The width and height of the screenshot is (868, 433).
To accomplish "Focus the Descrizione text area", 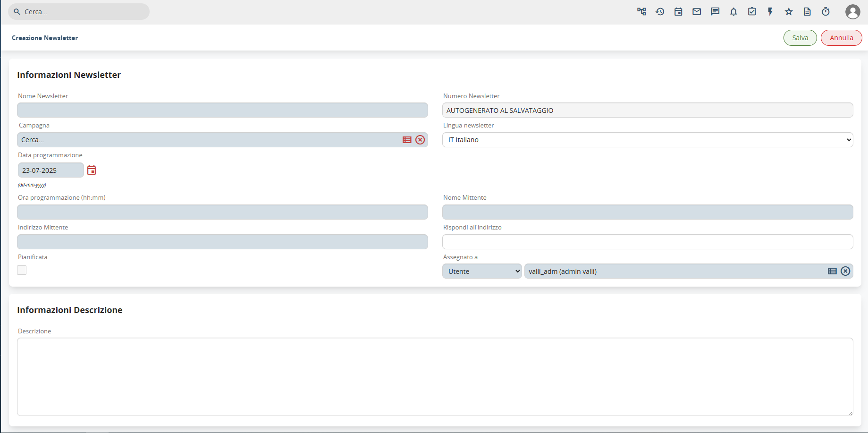I will click(435, 376).
